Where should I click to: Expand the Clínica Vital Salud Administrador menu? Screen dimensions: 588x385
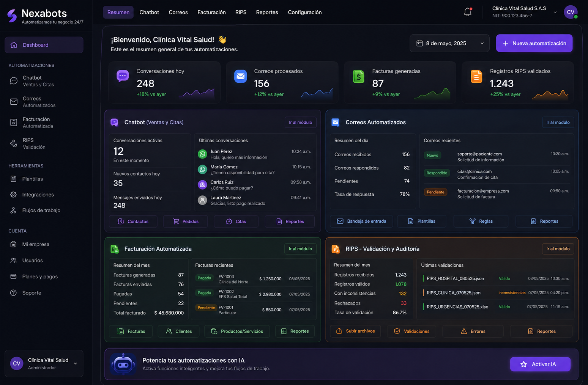44,363
